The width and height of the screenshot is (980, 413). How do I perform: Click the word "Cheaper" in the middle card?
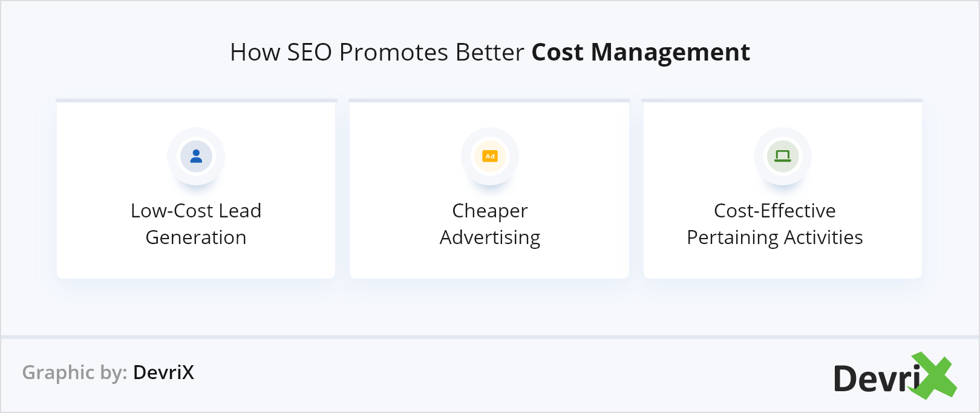pos(490,211)
